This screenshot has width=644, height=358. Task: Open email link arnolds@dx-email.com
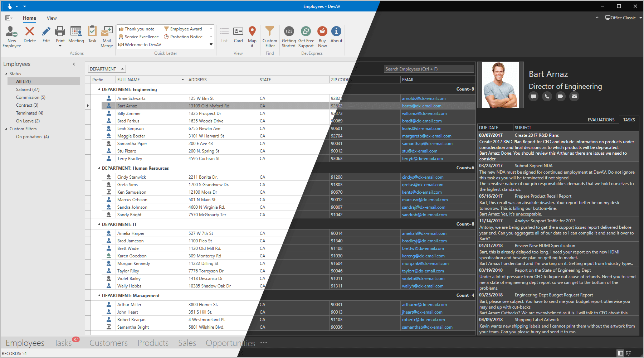pyautogui.click(x=424, y=98)
